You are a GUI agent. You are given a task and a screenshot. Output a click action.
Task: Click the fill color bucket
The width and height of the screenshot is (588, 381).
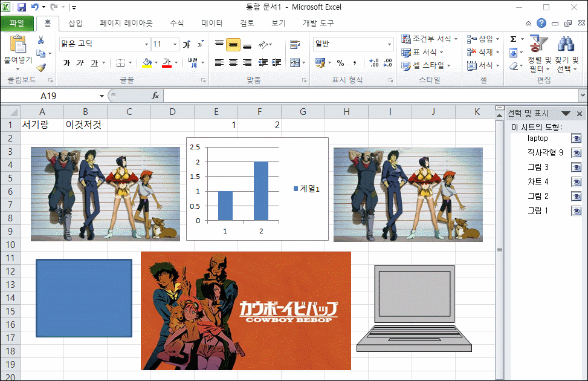pos(147,63)
